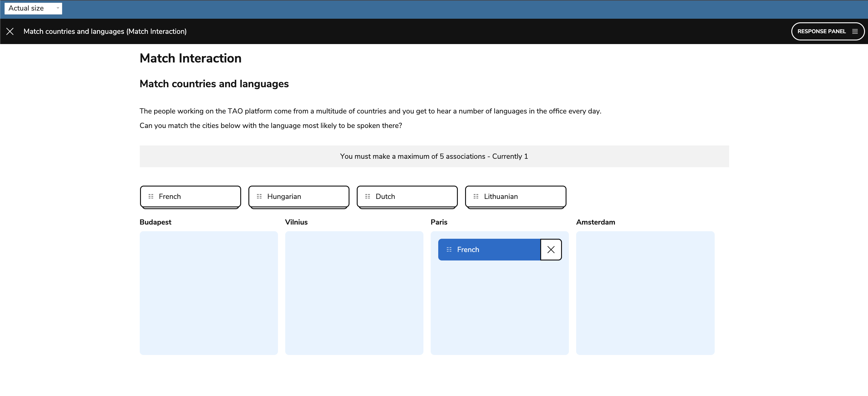Image resolution: width=868 pixels, height=396 pixels.
Task: Click the grip icon on placed French item
Action: click(449, 250)
